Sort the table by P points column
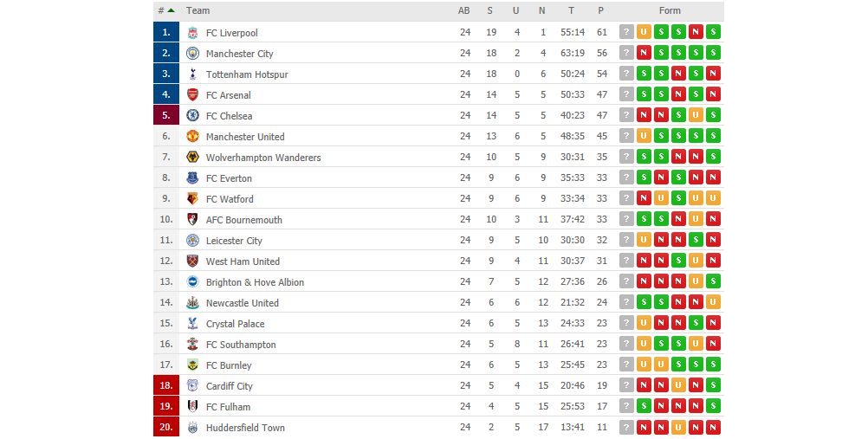The image size is (868, 439). pyautogui.click(x=600, y=10)
